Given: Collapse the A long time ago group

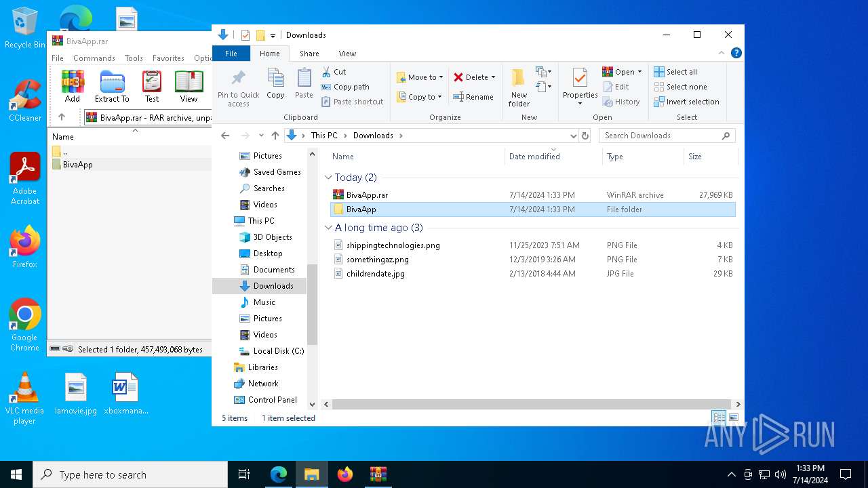Looking at the screenshot, I should [x=329, y=228].
